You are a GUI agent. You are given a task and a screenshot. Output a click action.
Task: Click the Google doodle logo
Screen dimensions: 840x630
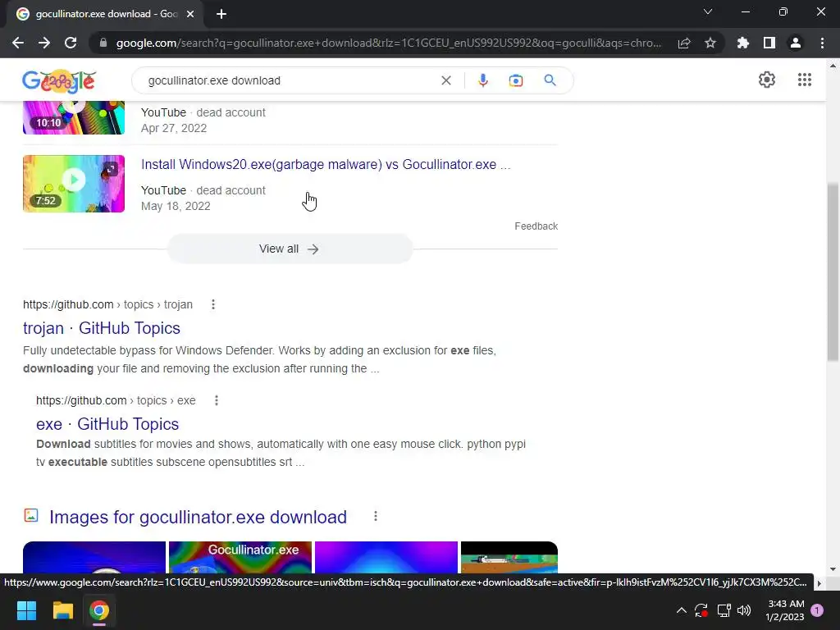click(x=59, y=81)
